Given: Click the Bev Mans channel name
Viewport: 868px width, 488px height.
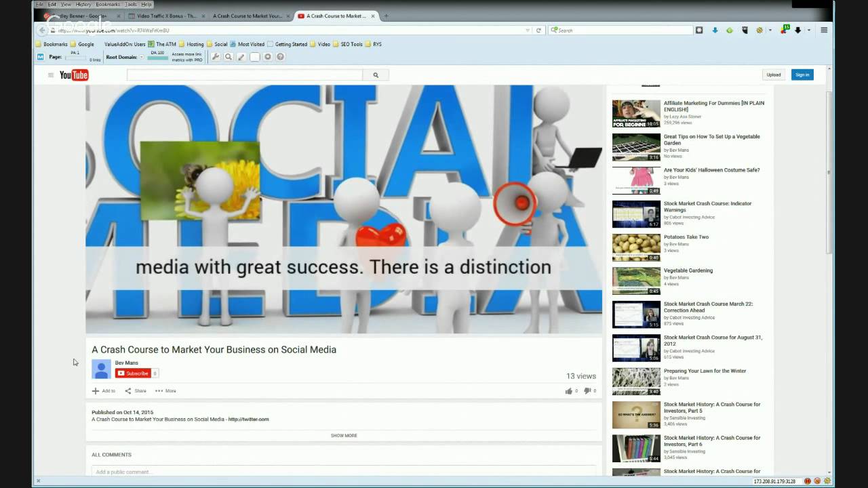Looking at the screenshot, I should coord(127,363).
